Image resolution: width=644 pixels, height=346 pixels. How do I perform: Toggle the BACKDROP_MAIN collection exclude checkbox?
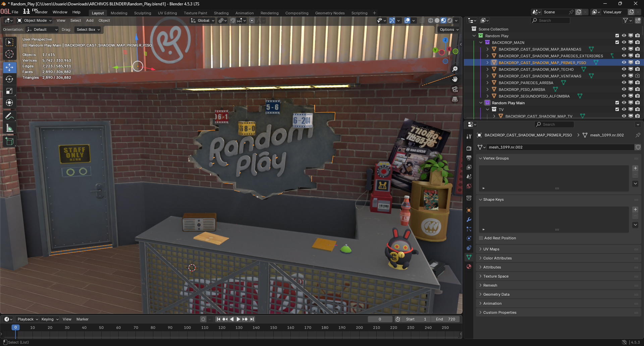click(617, 43)
